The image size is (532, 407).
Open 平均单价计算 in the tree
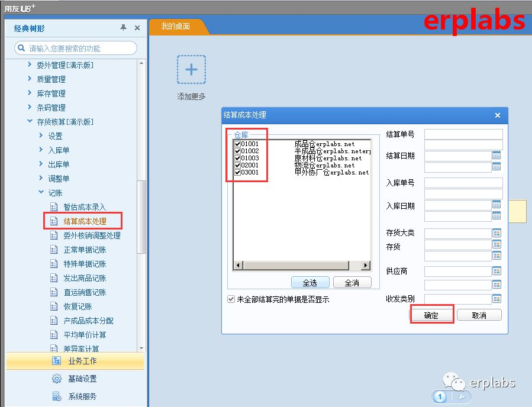(x=85, y=335)
